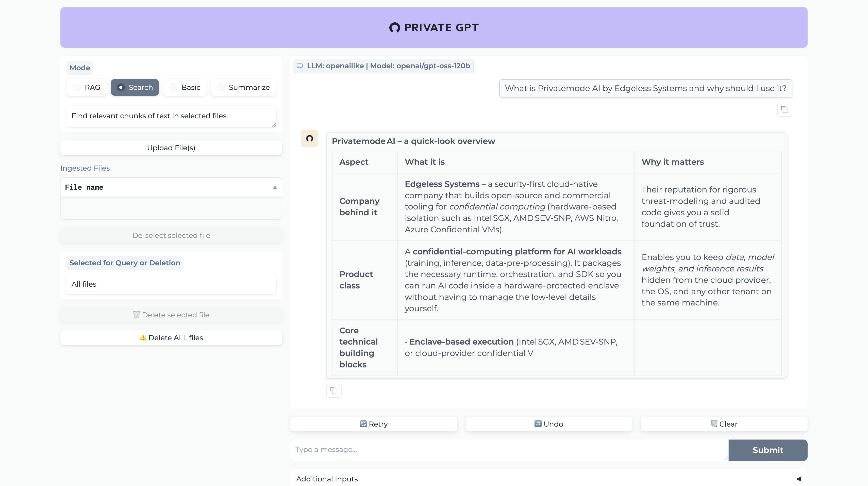Select Basic mode

click(x=173, y=88)
